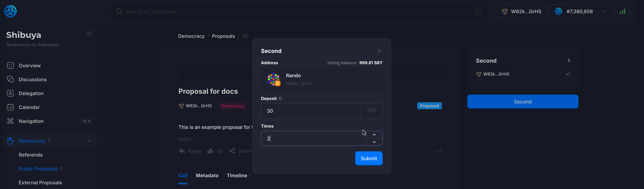Click the Share icon on the post

[x=232, y=151]
